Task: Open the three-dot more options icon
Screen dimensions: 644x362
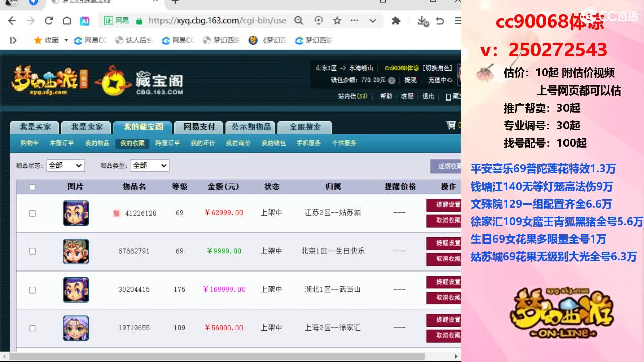Action: [x=355, y=21]
